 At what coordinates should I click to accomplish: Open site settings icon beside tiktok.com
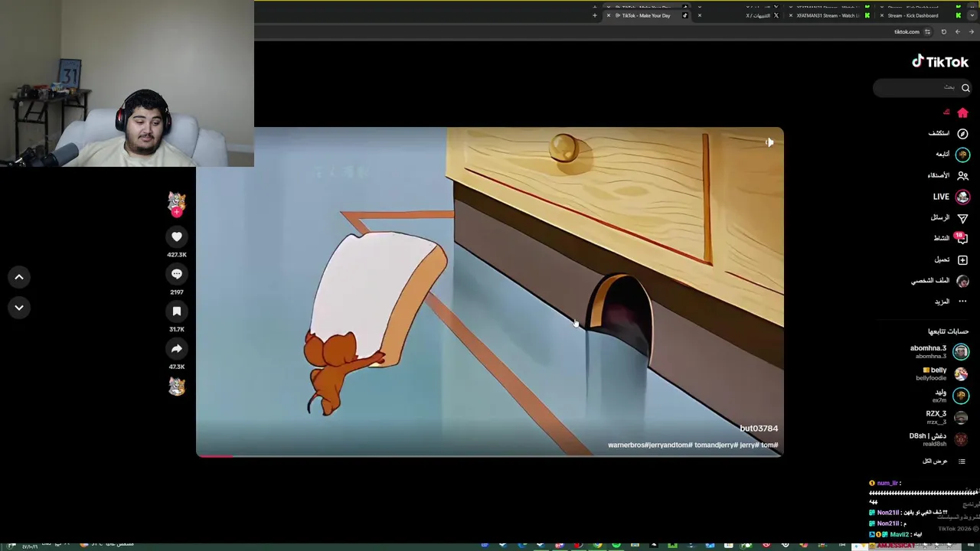(x=927, y=32)
